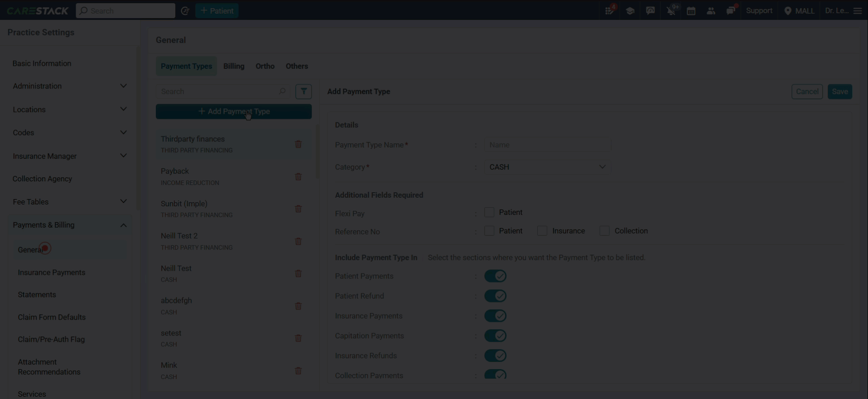The image size is (868, 399).
Task: Turn off the Patient Refund toggle
Action: click(x=495, y=296)
